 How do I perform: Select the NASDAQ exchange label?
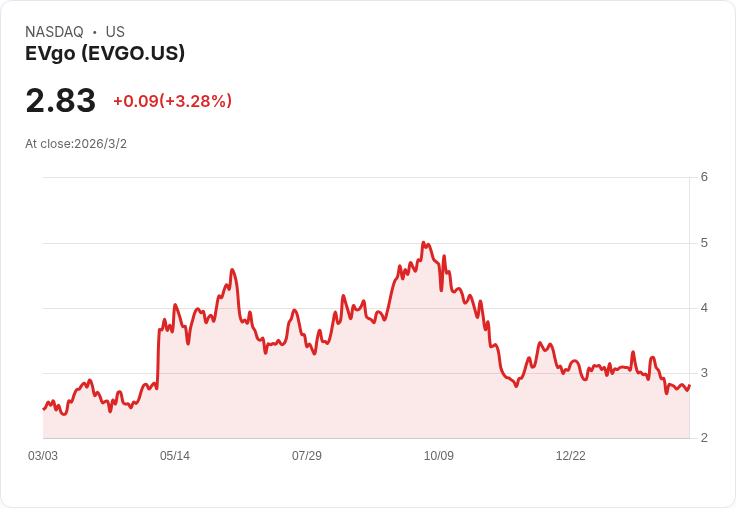tap(54, 32)
